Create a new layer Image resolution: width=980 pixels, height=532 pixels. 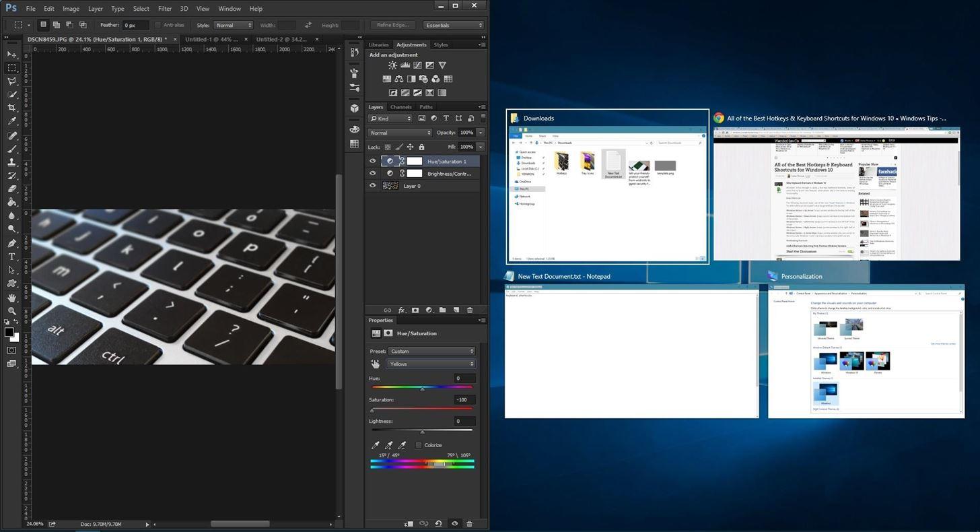(456, 310)
